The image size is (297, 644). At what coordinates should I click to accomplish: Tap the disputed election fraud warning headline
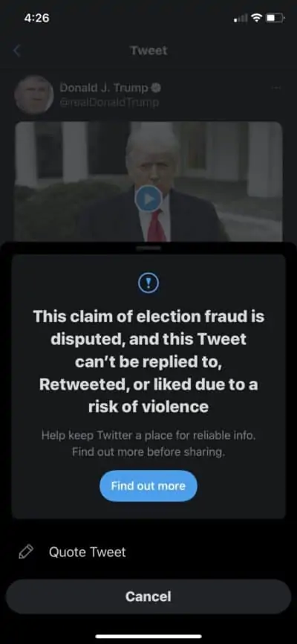pos(148,361)
